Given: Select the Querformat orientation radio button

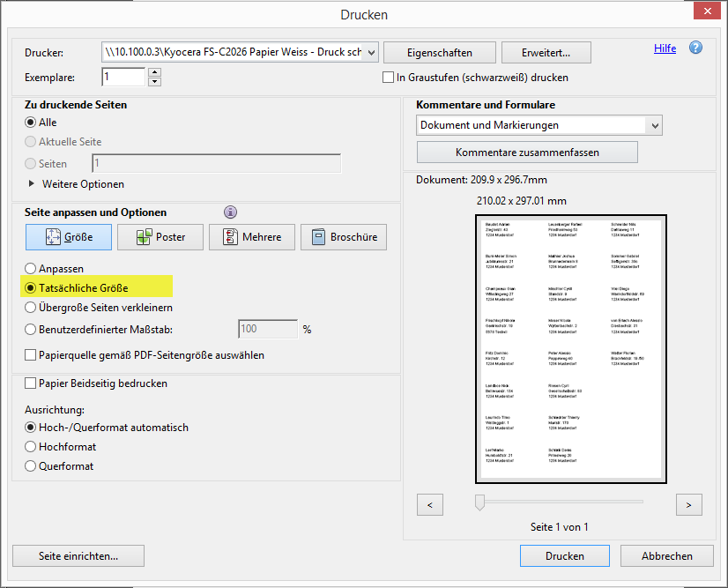Looking at the screenshot, I should [x=32, y=466].
